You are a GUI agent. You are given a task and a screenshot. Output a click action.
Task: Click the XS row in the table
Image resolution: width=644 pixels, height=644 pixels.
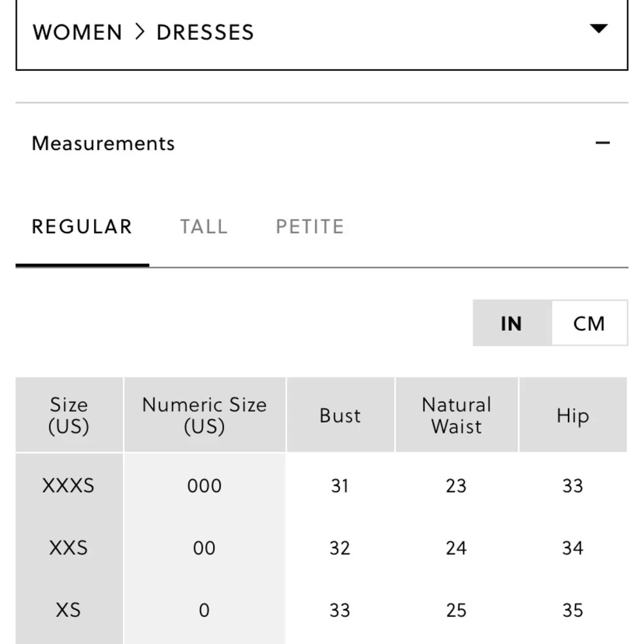[x=69, y=610]
